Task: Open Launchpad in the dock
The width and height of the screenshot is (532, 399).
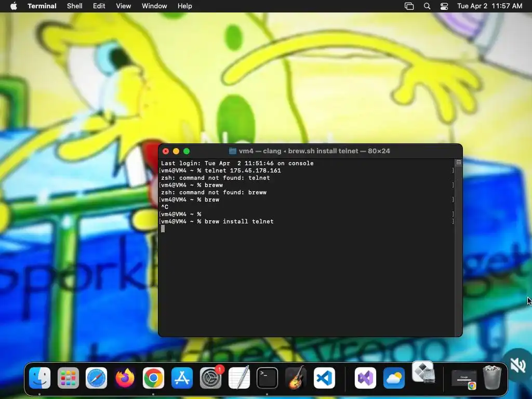Action: (68, 378)
